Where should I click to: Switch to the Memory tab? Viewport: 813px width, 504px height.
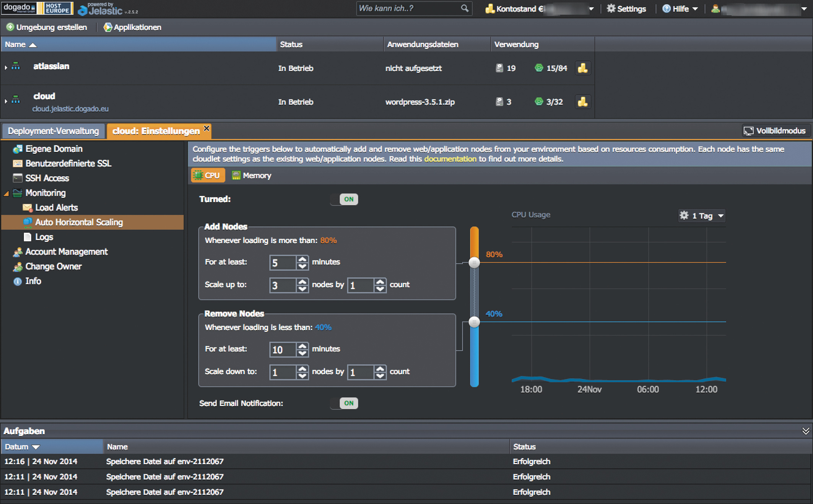click(x=252, y=176)
